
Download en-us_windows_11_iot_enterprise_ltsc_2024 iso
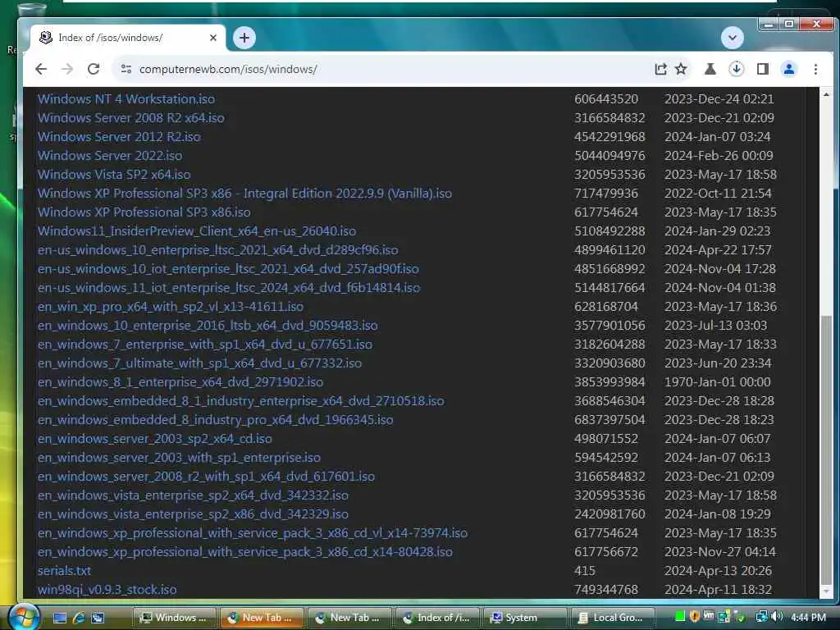tap(229, 288)
